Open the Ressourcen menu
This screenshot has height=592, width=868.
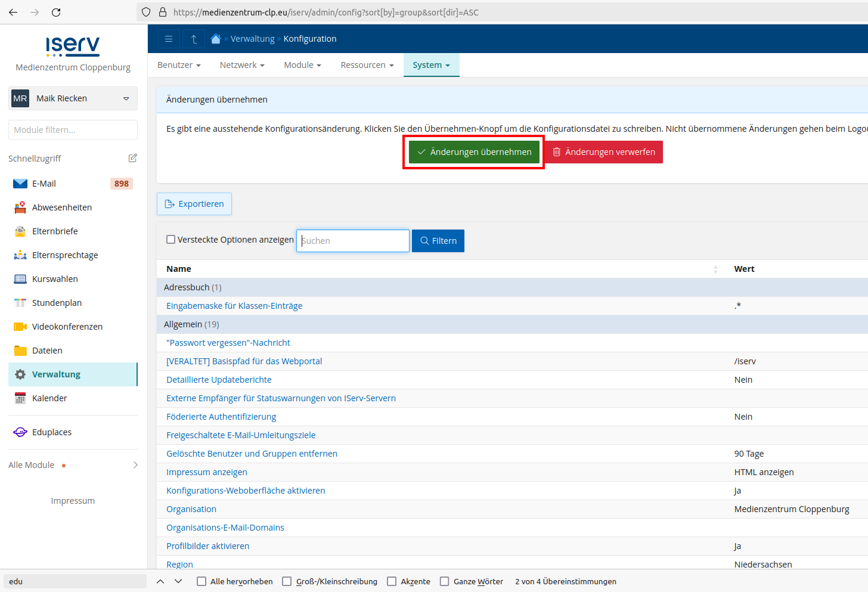point(367,65)
